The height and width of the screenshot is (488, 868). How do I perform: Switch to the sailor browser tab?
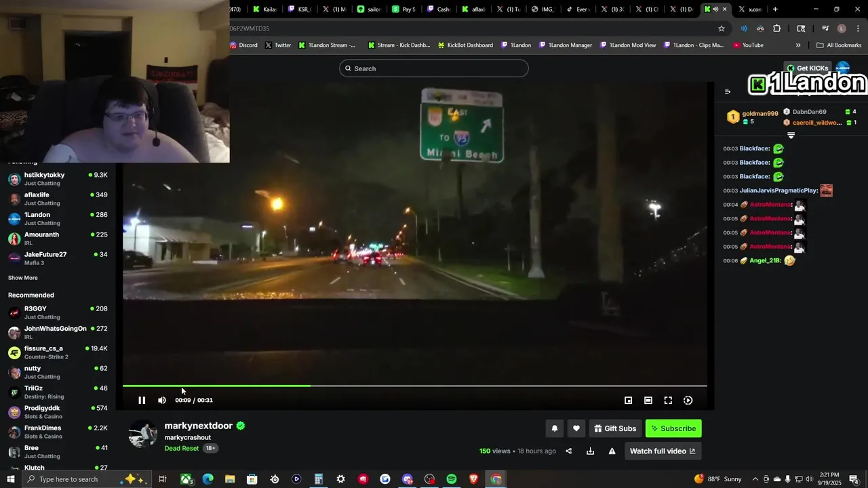369,9
